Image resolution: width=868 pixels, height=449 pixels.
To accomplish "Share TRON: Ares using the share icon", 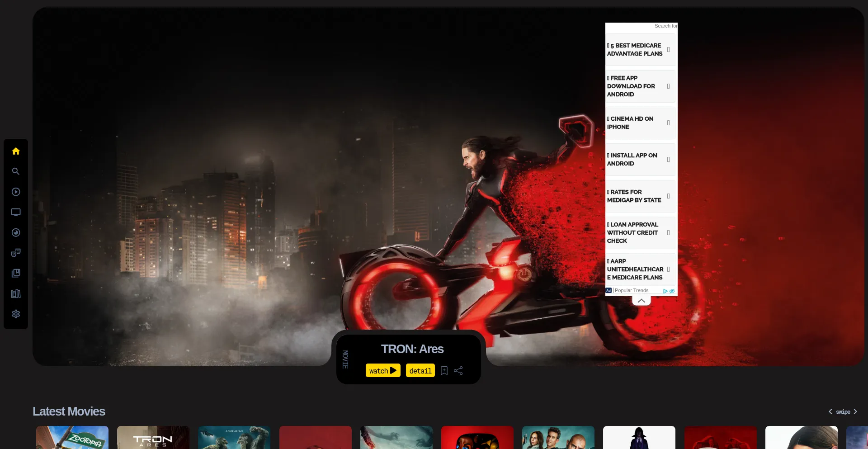I will tap(458, 371).
